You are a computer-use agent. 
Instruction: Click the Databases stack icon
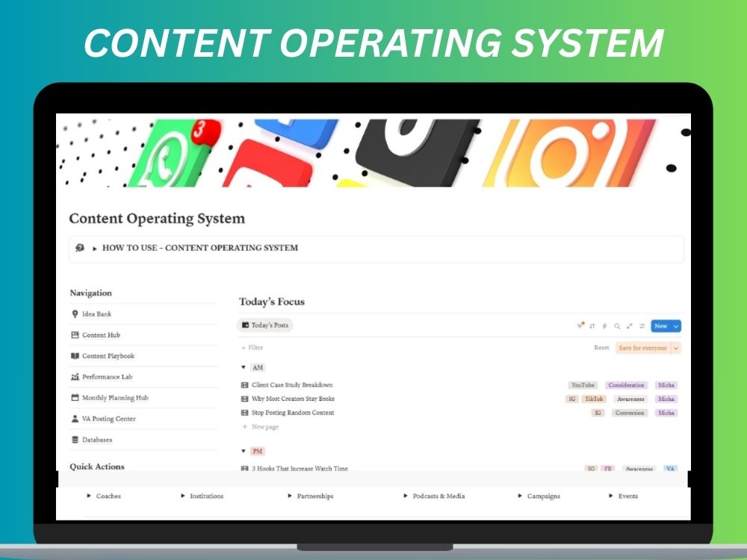(75, 440)
